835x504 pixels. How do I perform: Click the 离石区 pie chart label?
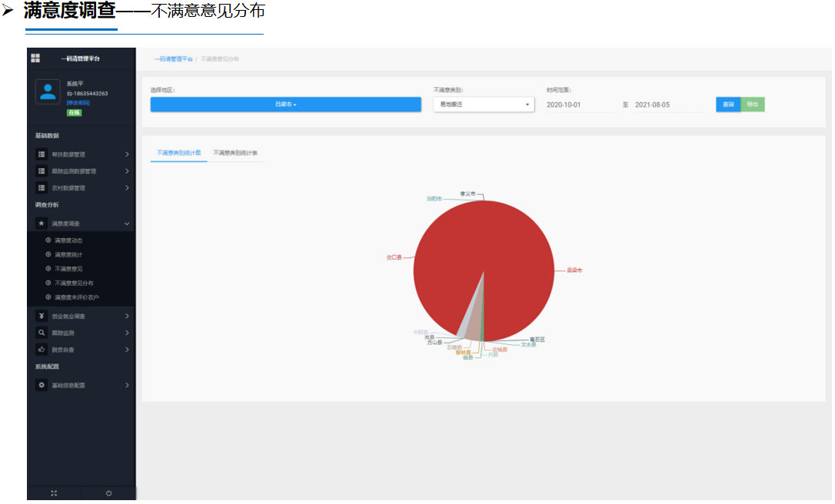(x=537, y=340)
